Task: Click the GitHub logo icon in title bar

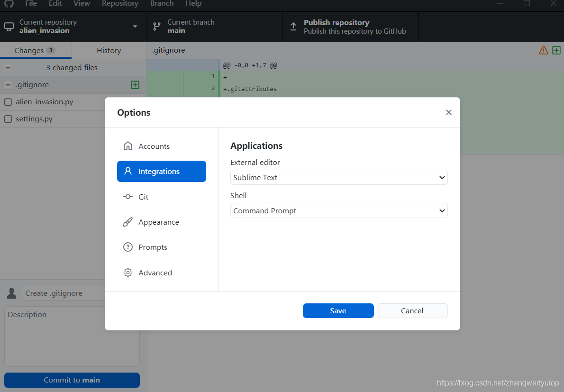Action: tap(9, 3)
